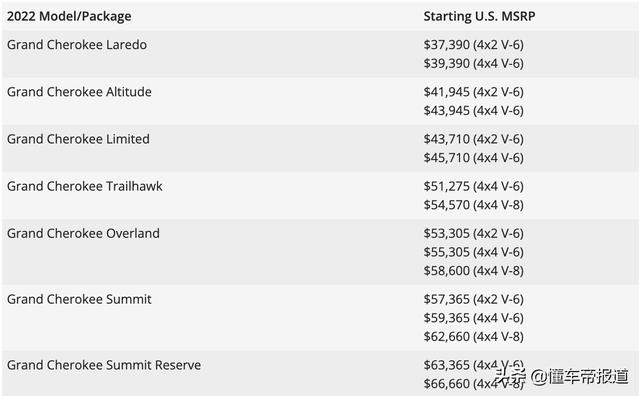640x396 pixels.
Task: Click the 头条 @懂车帝报道 watermark
Action: pyautogui.click(x=562, y=376)
